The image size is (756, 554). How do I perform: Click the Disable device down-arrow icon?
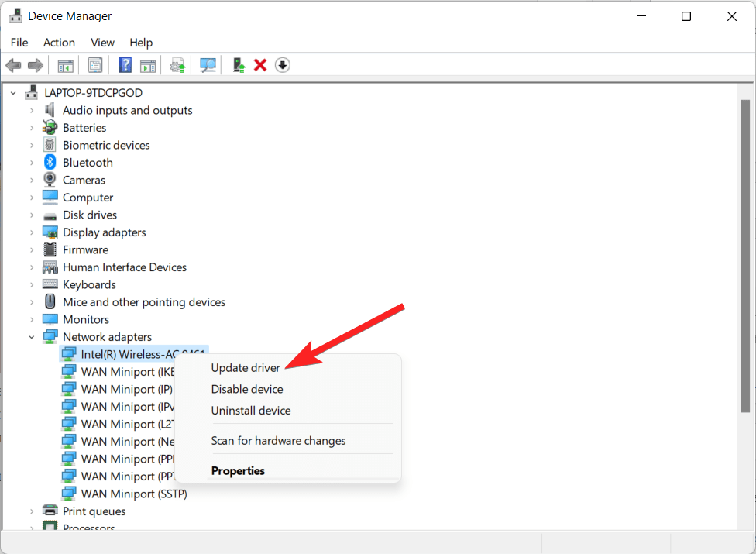[283, 64]
